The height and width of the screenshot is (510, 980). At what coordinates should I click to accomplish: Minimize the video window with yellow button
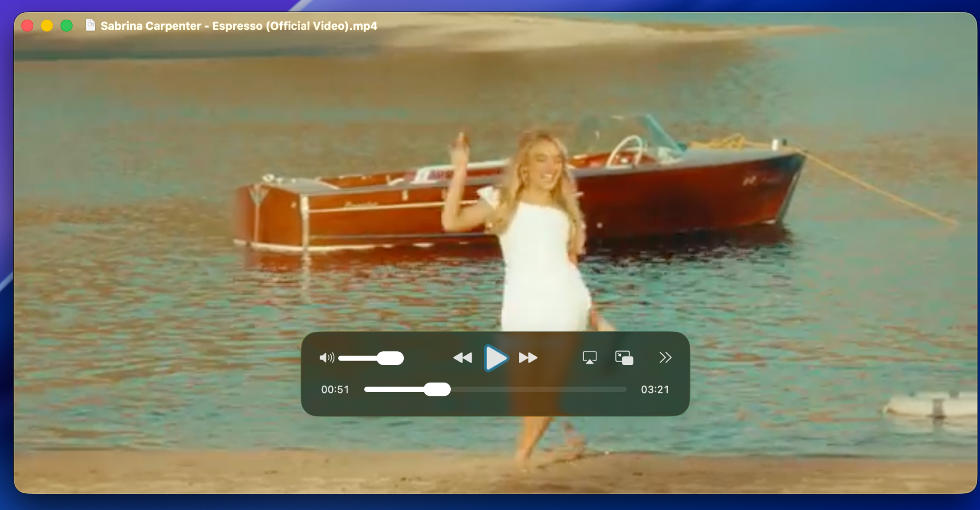(47, 25)
